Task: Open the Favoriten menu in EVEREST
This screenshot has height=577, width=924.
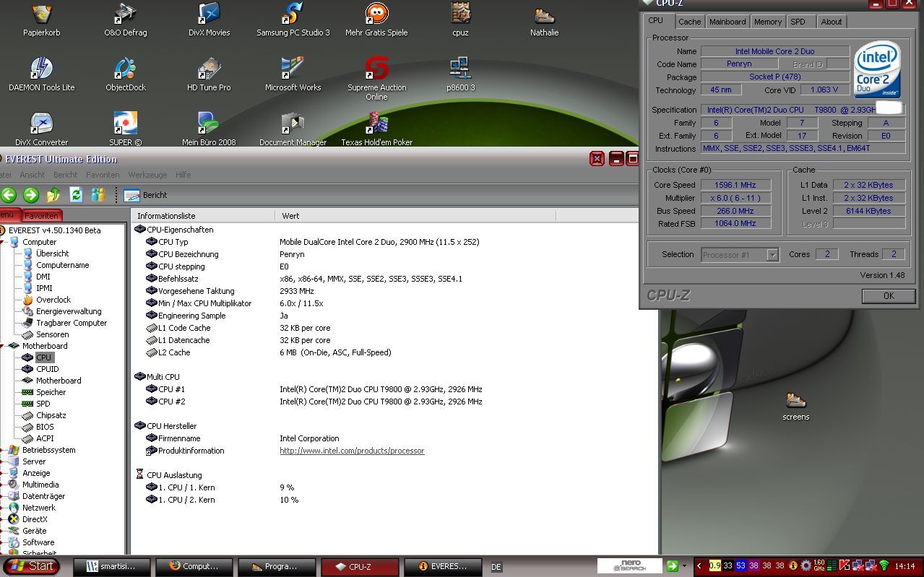Action: pos(103,175)
